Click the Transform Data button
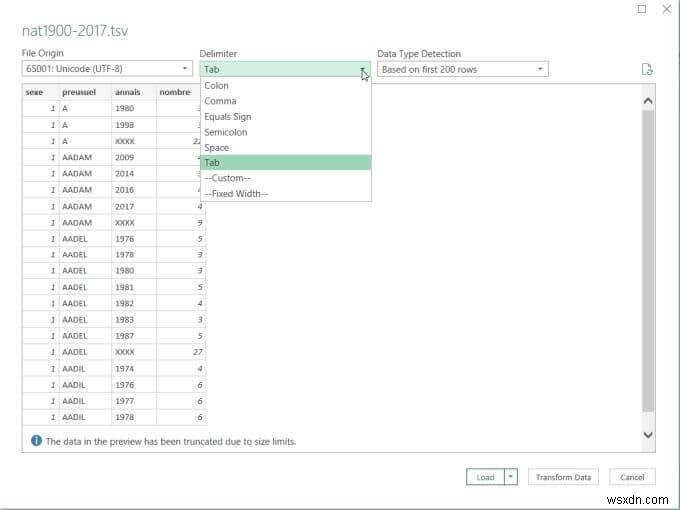This screenshot has width=680, height=510. tap(563, 477)
